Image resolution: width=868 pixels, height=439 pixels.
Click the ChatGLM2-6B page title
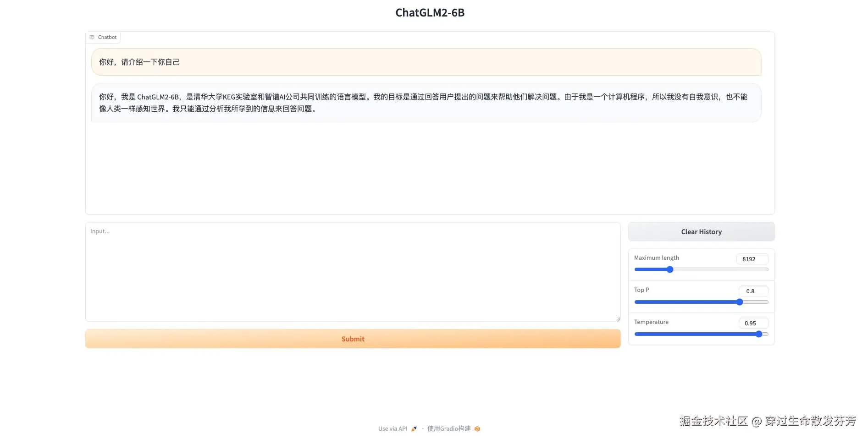pos(430,12)
